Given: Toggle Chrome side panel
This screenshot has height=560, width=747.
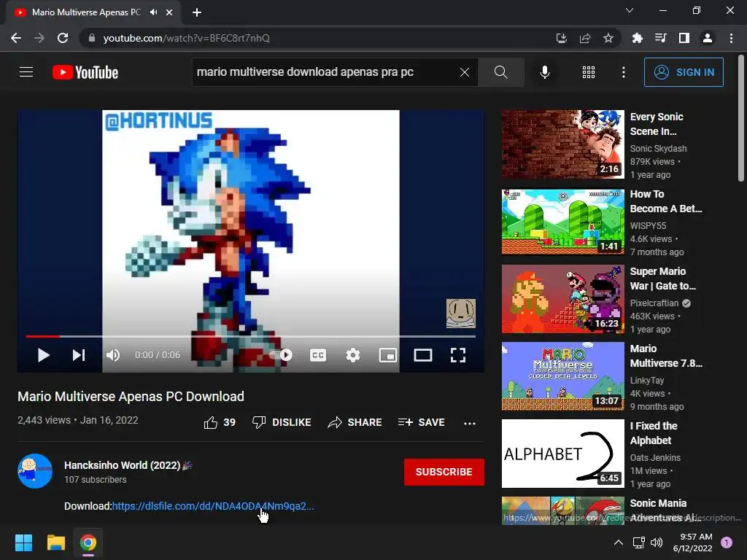Looking at the screenshot, I should pyautogui.click(x=684, y=38).
